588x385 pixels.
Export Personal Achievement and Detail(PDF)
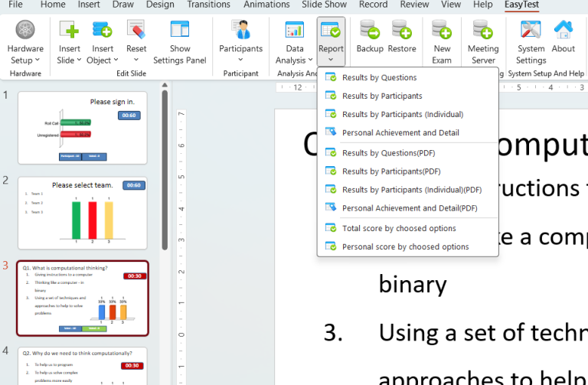(407, 208)
